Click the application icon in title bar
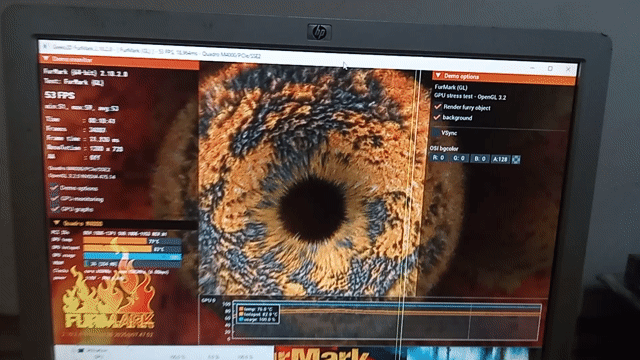Viewport: 640px width, 360px height. tap(45, 46)
